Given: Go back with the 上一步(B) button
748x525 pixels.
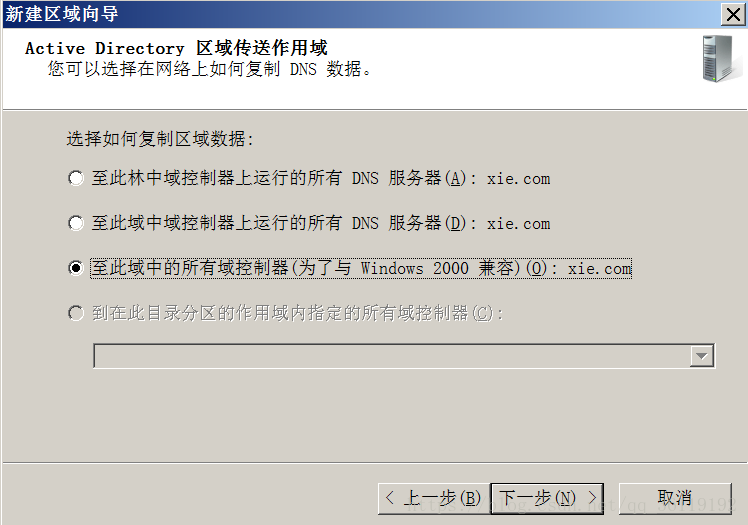Looking at the screenshot, I should (434, 498).
